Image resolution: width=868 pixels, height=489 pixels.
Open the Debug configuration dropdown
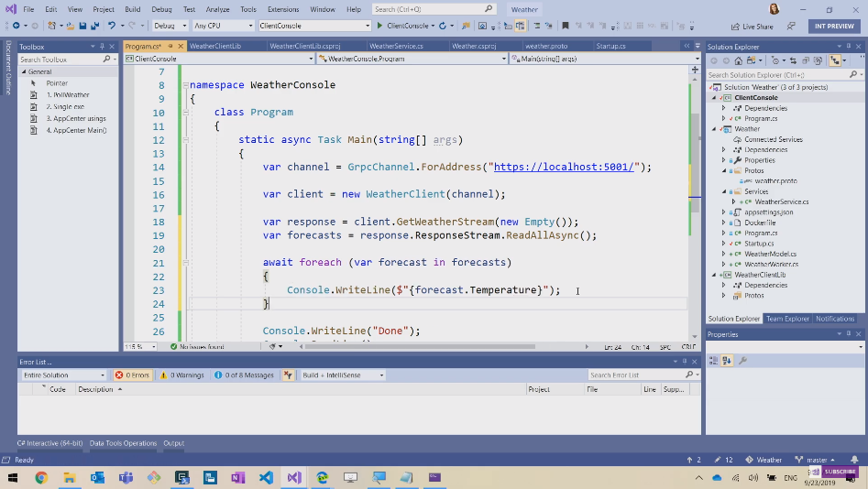(170, 26)
